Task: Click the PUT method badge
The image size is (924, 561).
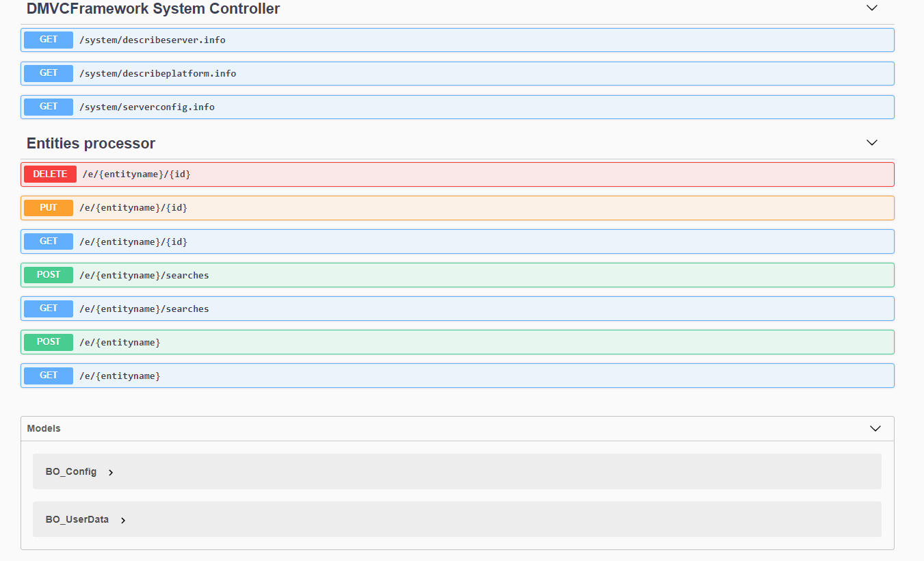Action: click(49, 207)
